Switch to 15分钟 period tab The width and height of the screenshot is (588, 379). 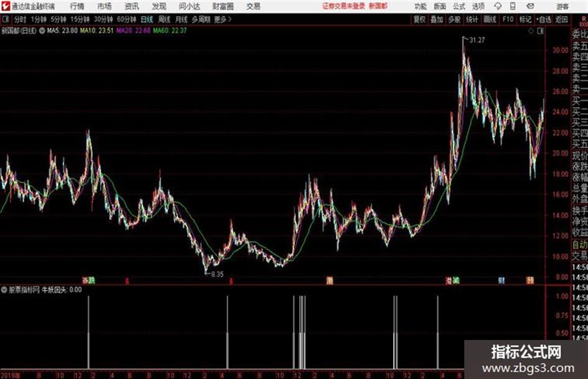coord(80,19)
